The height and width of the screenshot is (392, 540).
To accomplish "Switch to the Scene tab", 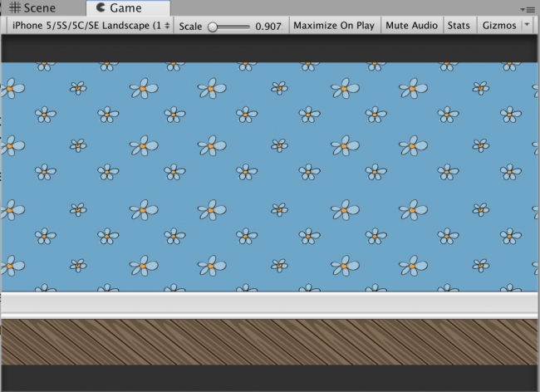I will 33,8.
